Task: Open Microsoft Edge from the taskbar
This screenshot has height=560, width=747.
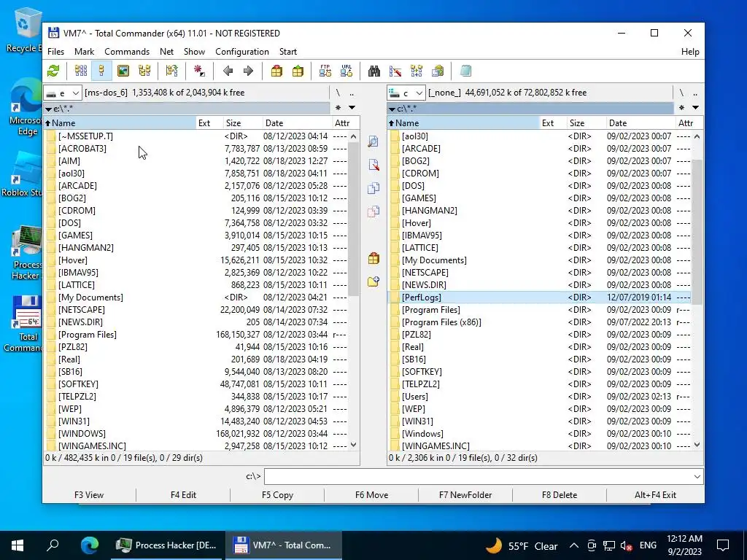Action: pos(90,545)
